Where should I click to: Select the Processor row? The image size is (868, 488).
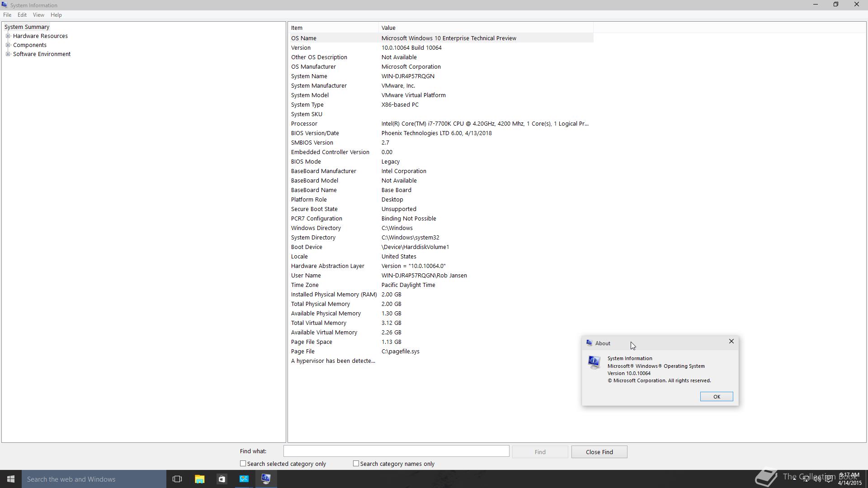[x=441, y=124]
